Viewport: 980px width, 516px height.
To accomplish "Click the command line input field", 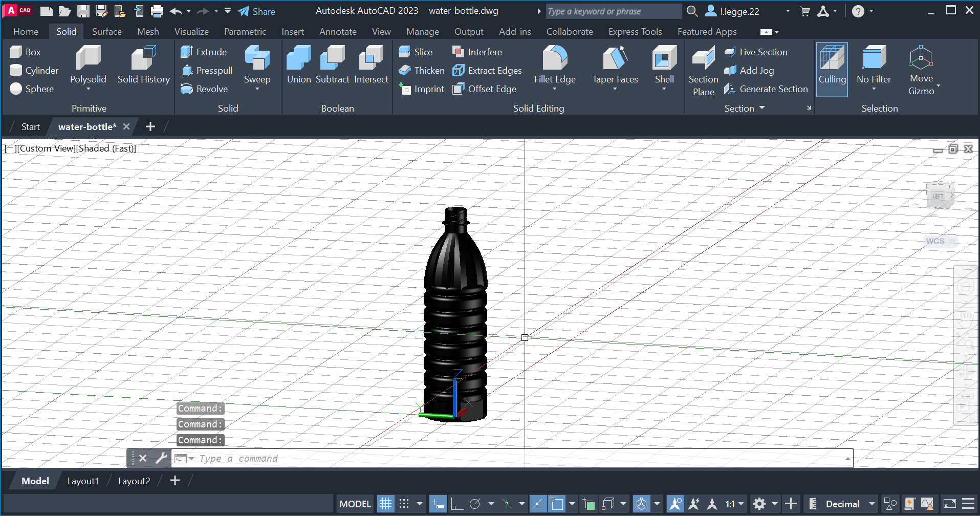I will click(512, 458).
